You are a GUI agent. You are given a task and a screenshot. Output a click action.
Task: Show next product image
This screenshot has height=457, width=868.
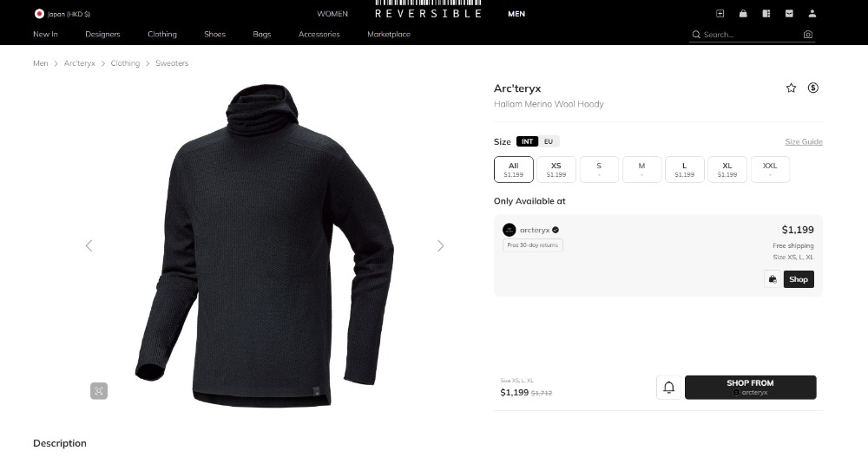(440, 245)
